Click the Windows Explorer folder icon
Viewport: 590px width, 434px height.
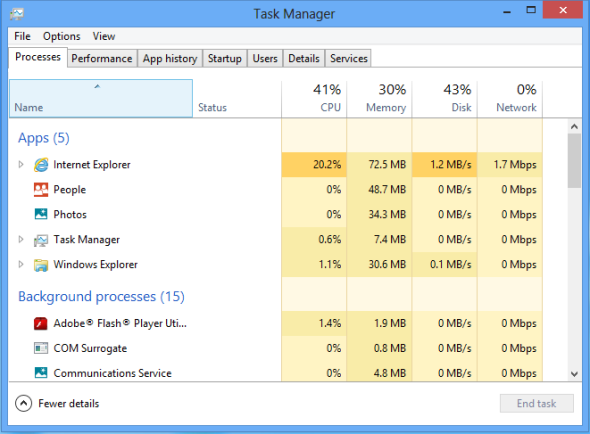(x=41, y=265)
